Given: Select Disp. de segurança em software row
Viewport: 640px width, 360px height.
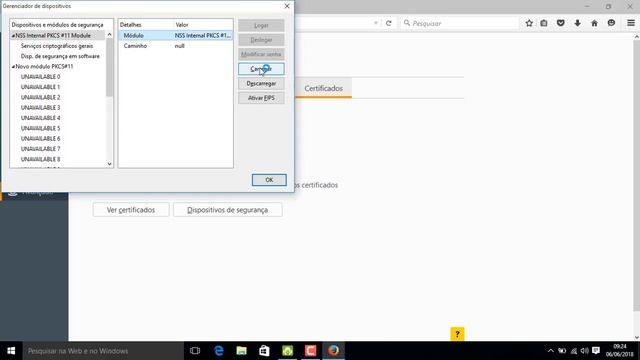Looking at the screenshot, I should tap(60, 56).
